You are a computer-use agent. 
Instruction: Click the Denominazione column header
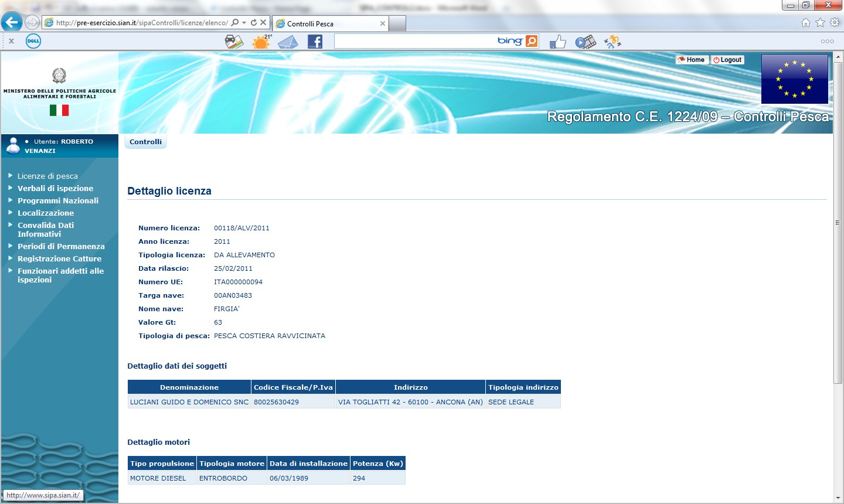189,387
